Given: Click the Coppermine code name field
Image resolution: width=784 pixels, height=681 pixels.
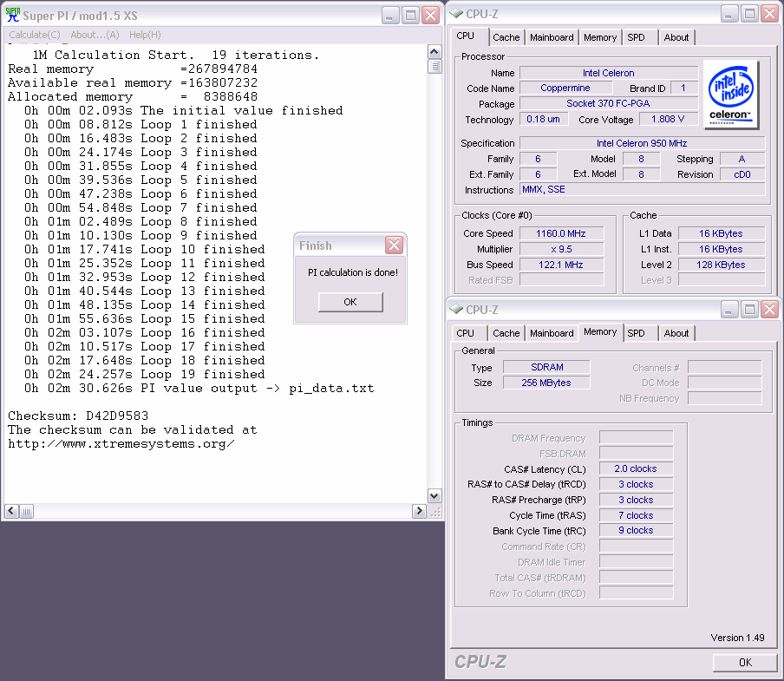Looking at the screenshot, I should tap(565, 88).
